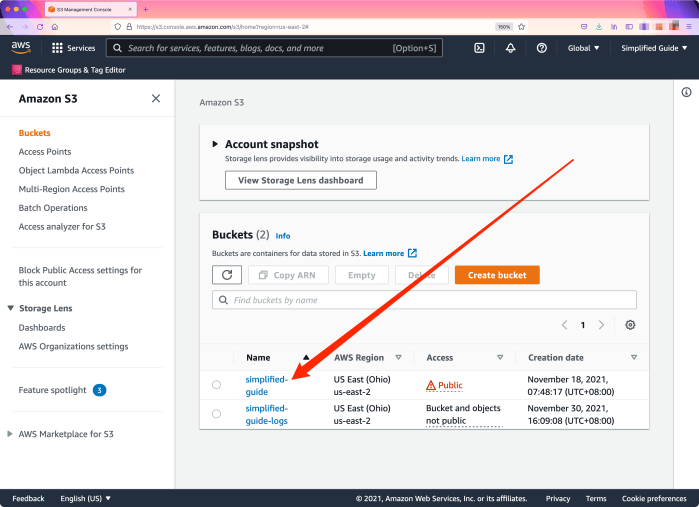This screenshot has width=699, height=507.
Task: Click the Feature spotlight count badge
Action: click(99, 390)
